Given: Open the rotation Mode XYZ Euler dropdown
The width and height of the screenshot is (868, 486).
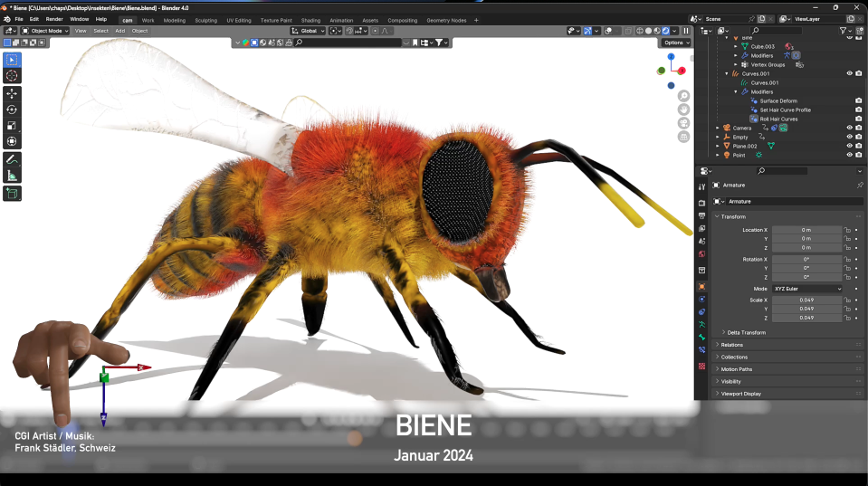Looking at the screenshot, I should point(806,289).
